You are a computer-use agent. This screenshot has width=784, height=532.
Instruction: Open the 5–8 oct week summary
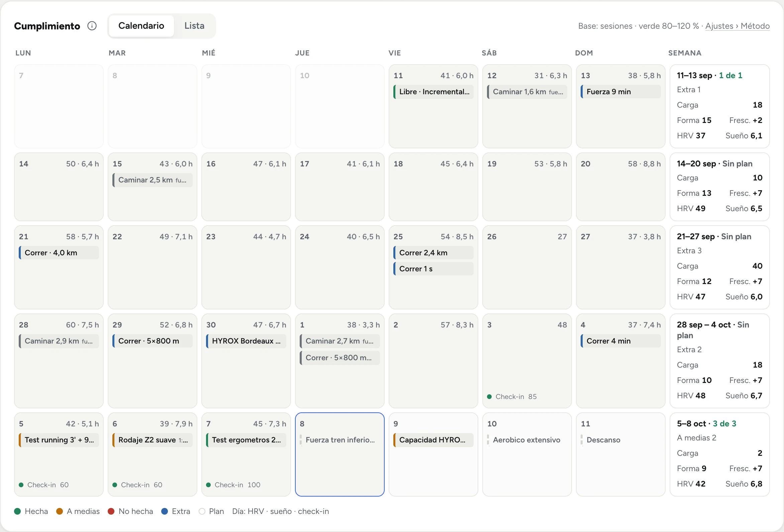tap(719, 454)
